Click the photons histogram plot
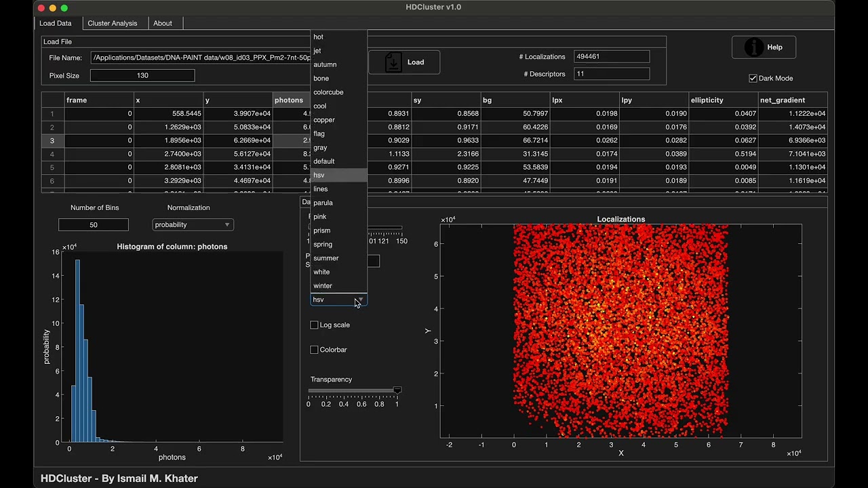The height and width of the screenshot is (488, 868). click(x=172, y=347)
